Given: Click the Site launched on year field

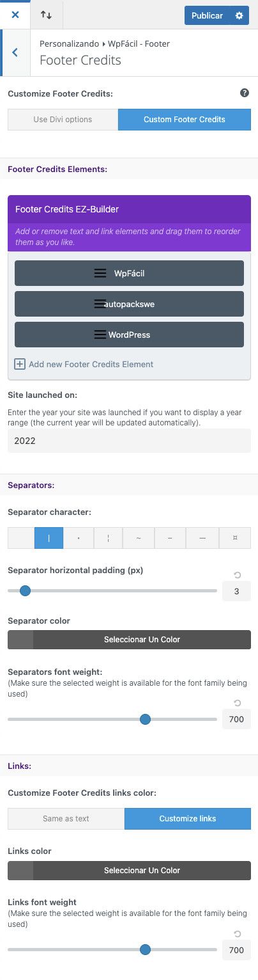Looking at the screenshot, I should coord(129,441).
